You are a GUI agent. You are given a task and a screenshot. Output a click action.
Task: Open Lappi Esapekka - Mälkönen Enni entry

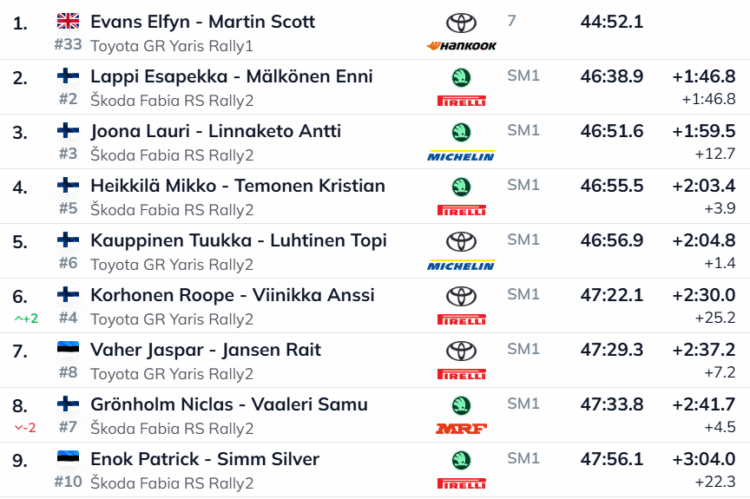(x=231, y=77)
